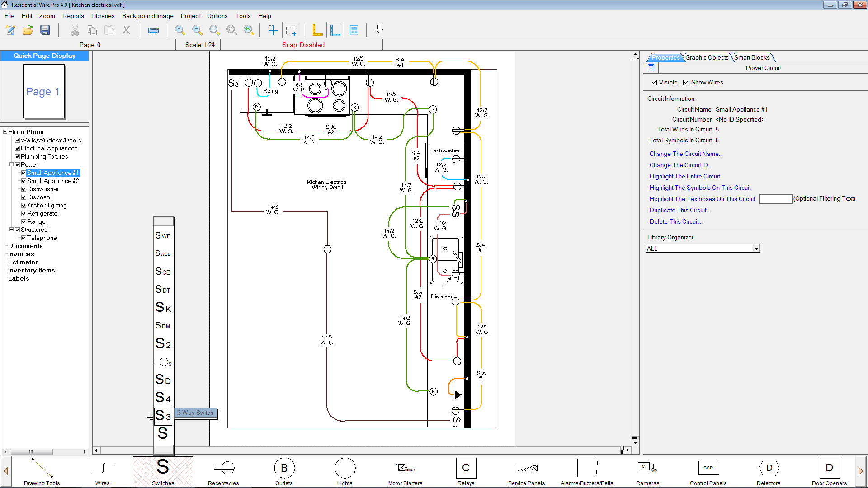Collapse the Power tree node
The image size is (868, 488).
[x=11, y=164]
